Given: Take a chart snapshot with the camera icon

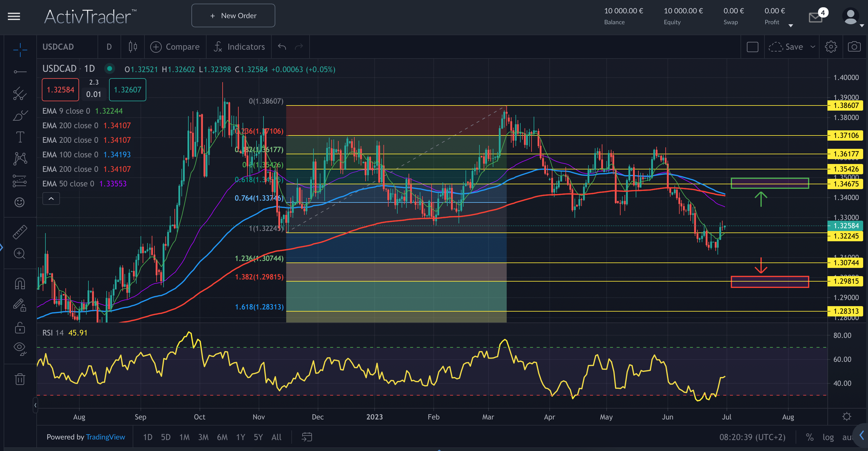Looking at the screenshot, I should click(x=854, y=47).
